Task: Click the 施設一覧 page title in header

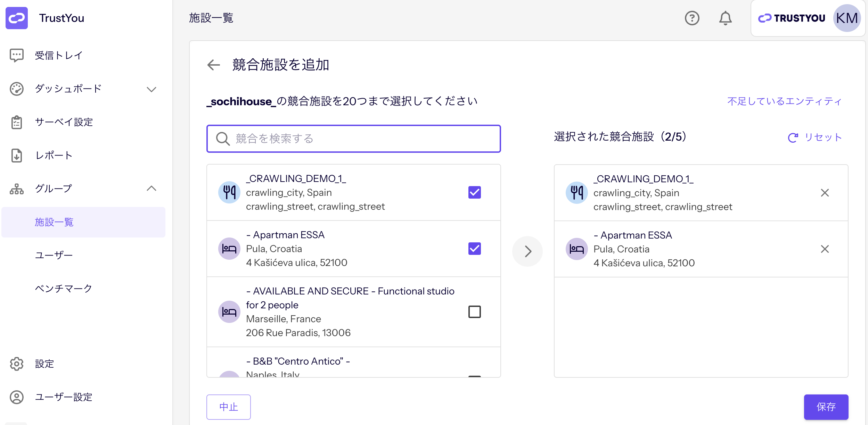Action: coord(211,18)
